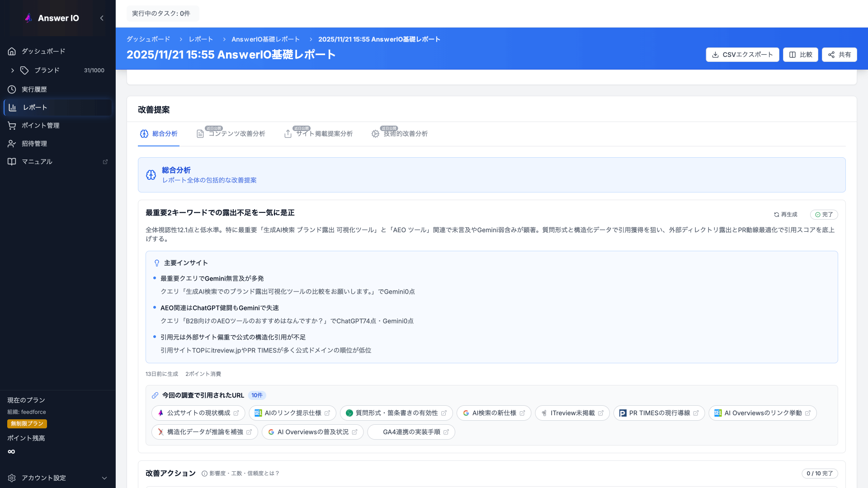The height and width of the screenshot is (488, 868).
Task: Open the dashboard home icon
Action: pos(12,52)
